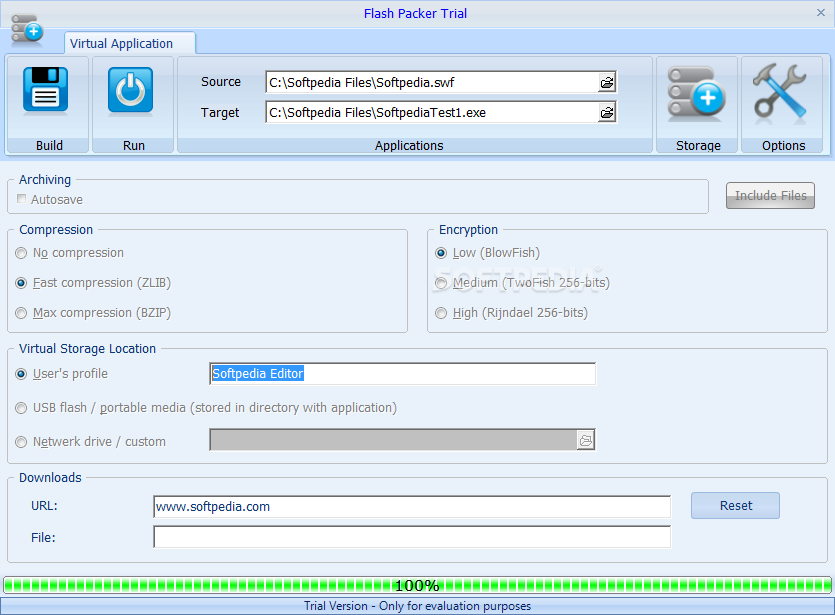This screenshot has height=615, width=835.
Task: Click the Build floppy disk icon
Action: click(46, 91)
